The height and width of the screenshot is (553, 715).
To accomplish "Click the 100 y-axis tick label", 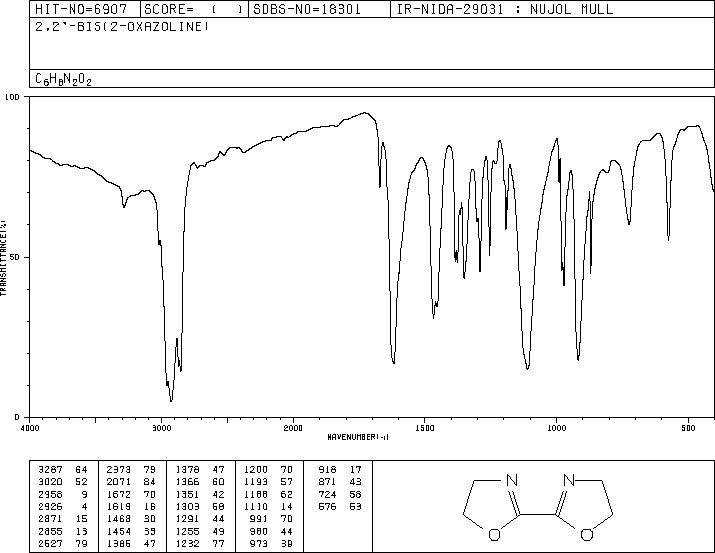I will 12,97.
